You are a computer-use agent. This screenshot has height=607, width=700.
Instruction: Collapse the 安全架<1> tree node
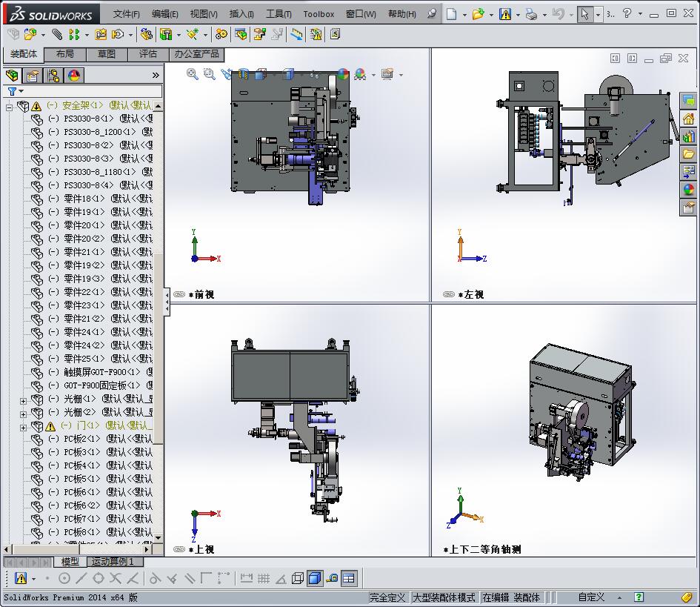tap(9, 107)
